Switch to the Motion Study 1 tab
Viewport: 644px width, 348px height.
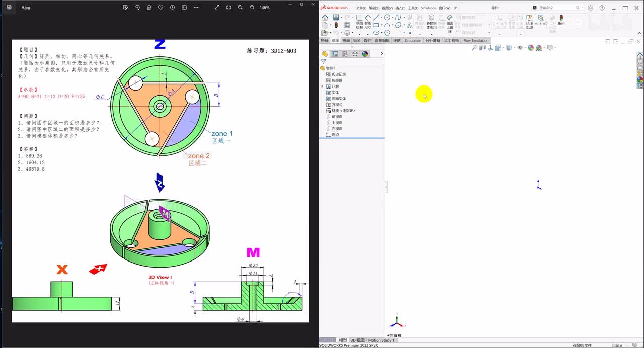pos(381,340)
